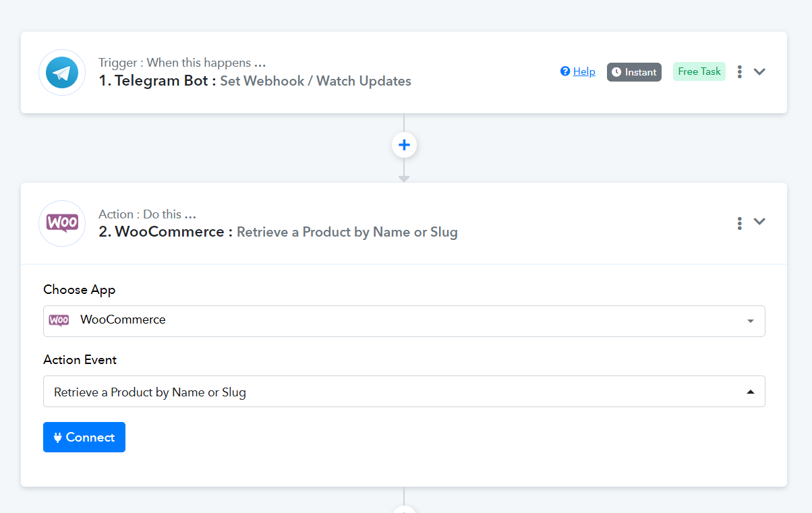
Task: Click the 'Trigger : When this happens' label
Action: point(182,63)
